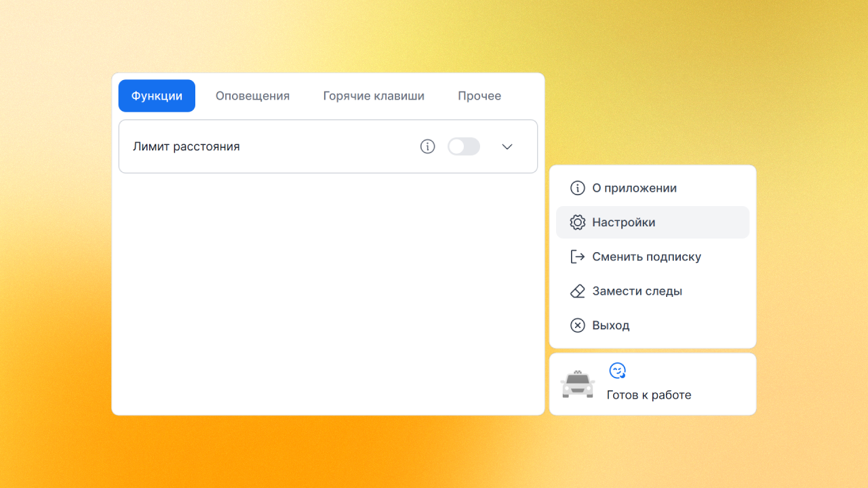Open the О приложении menu entry

[x=634, y=188]
